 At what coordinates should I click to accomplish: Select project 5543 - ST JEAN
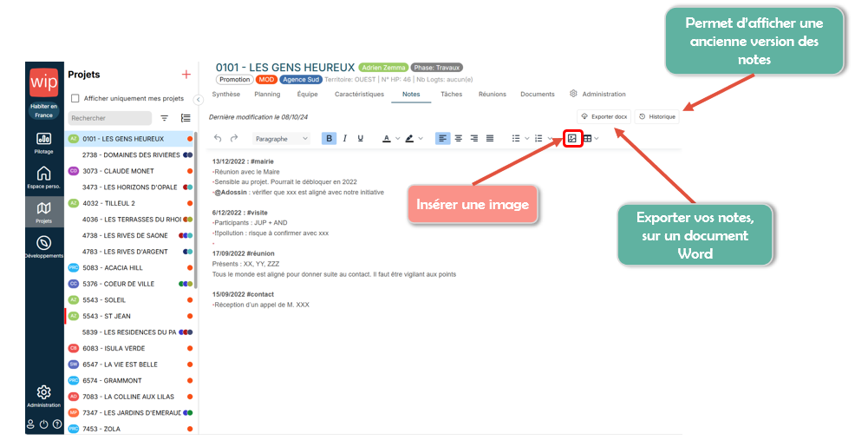(x=130, y=316)
